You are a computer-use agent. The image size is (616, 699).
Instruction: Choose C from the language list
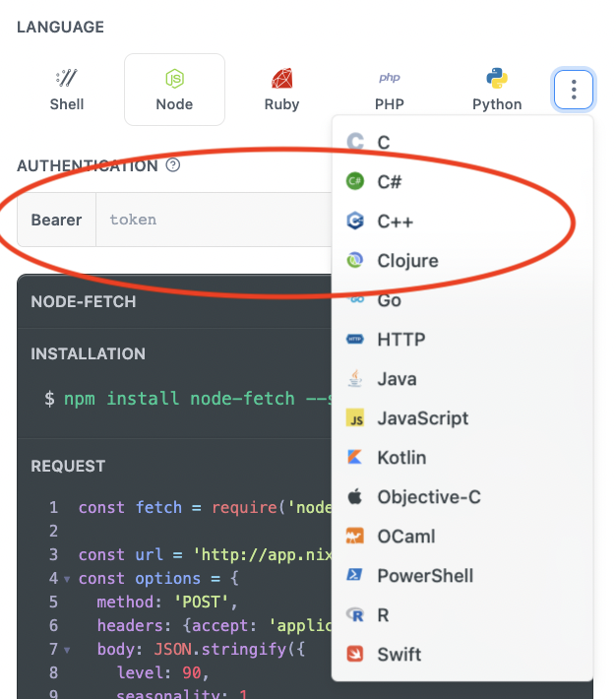click(x=462, y=142)
